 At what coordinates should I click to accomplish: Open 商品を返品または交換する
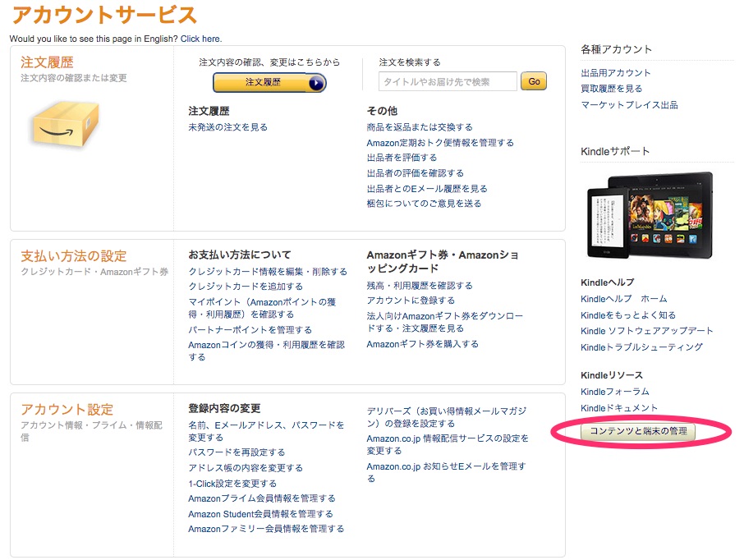click(420, 126)
